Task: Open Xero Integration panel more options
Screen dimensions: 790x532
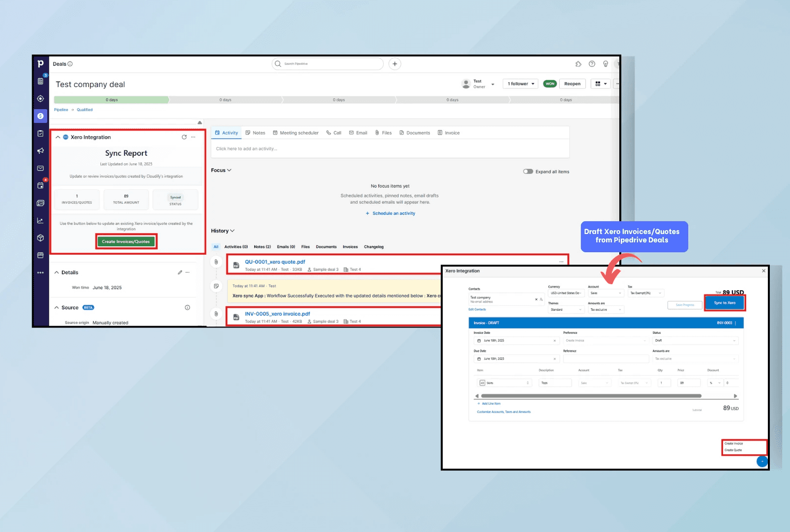Action: pos(193,137)
